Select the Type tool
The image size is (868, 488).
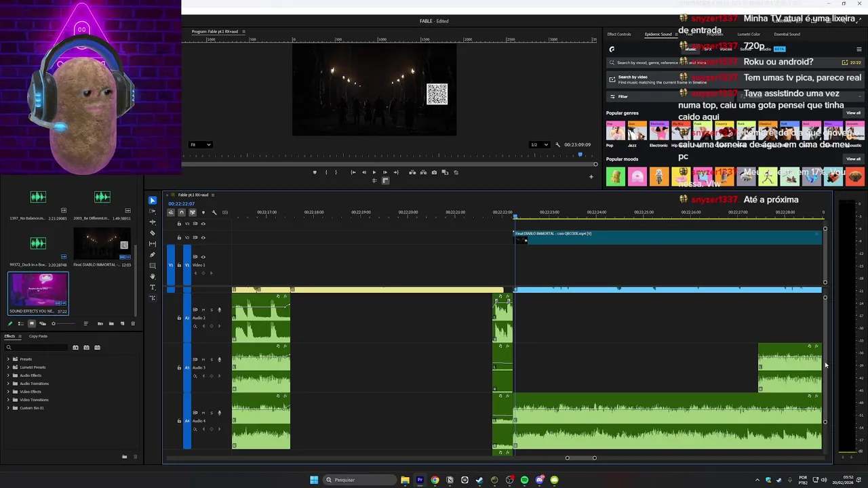[x=153, y=287]
